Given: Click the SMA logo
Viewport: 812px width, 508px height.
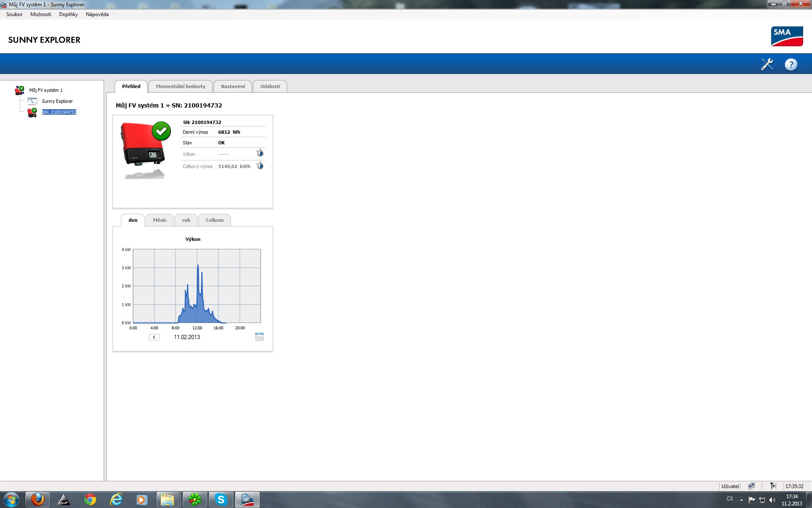Looking at the screenshot, I should (x=787, y=36).
